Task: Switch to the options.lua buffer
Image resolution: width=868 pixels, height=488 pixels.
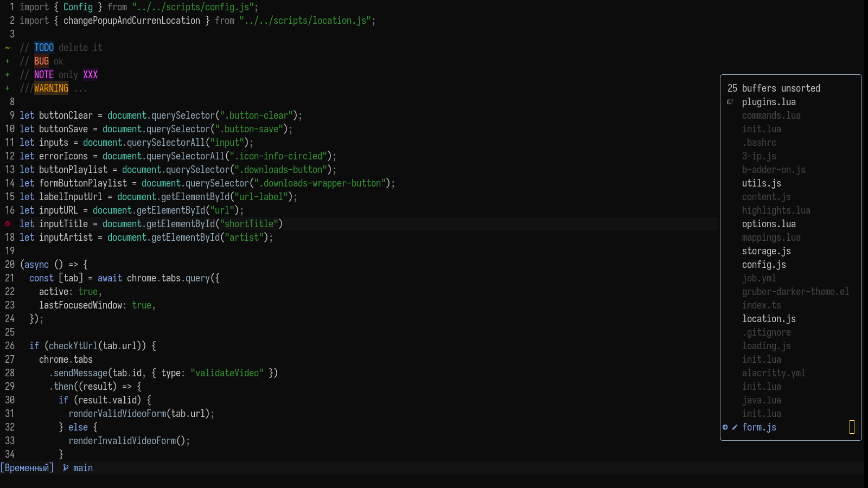Action: point(769,224)
